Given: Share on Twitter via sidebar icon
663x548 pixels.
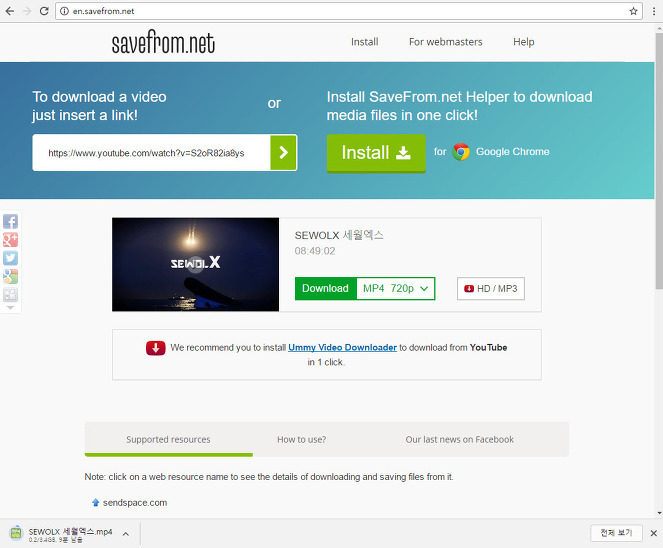Looking at the screenshot, I should tap(11, 258).
